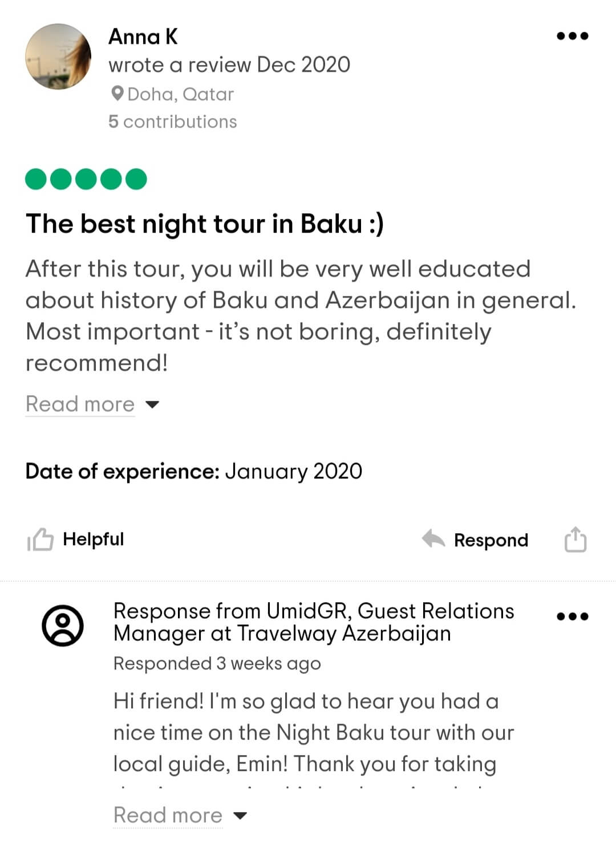
Task: Open the three-dot menu on UmidGR's response
Action: (x=572, y=616)
